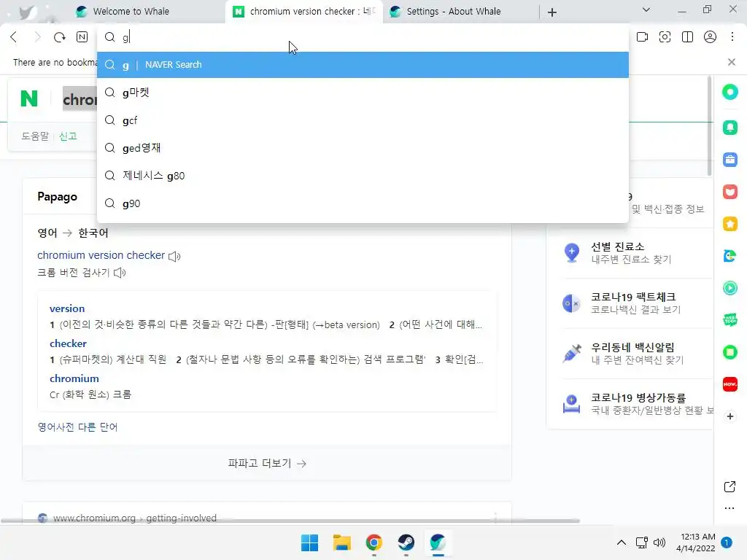The image size is (747, 560).
Task: Open the blue briefcase sidebar icon
Action: point(729,160)
